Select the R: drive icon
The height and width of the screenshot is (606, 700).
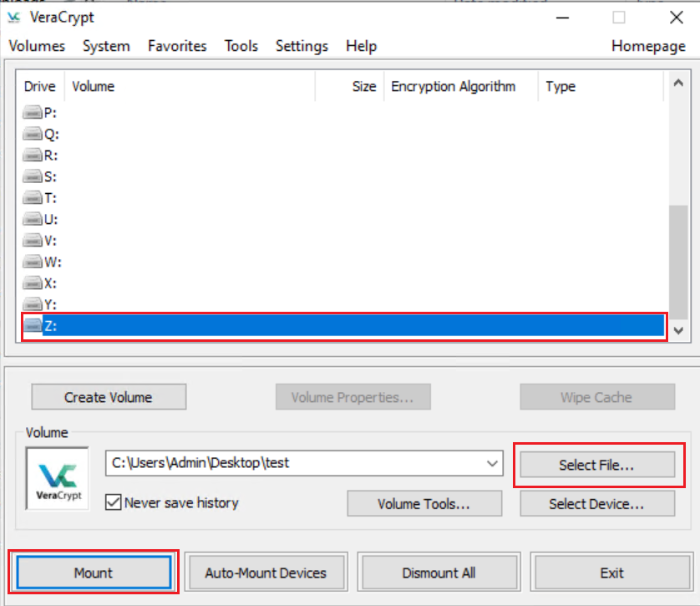coord(33,155)
